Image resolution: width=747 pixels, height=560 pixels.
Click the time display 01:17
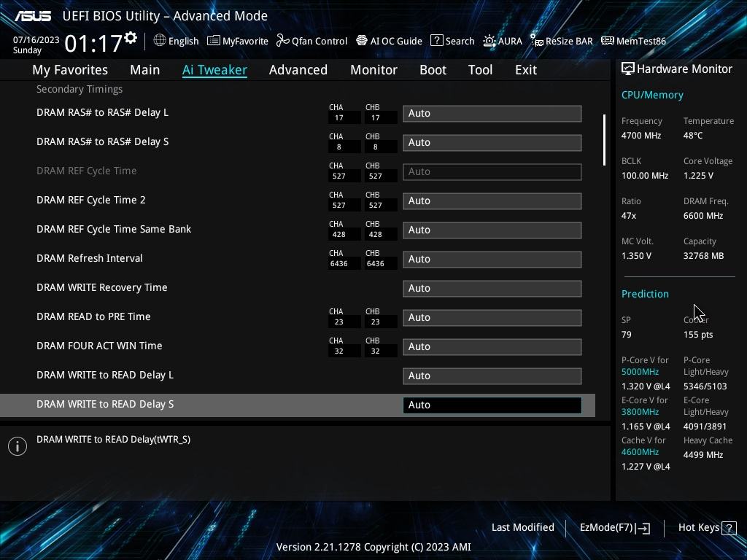tap(93, 44)
